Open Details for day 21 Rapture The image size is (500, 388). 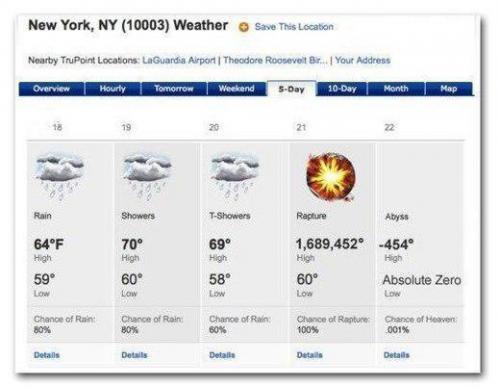click(x=310, y=355)
